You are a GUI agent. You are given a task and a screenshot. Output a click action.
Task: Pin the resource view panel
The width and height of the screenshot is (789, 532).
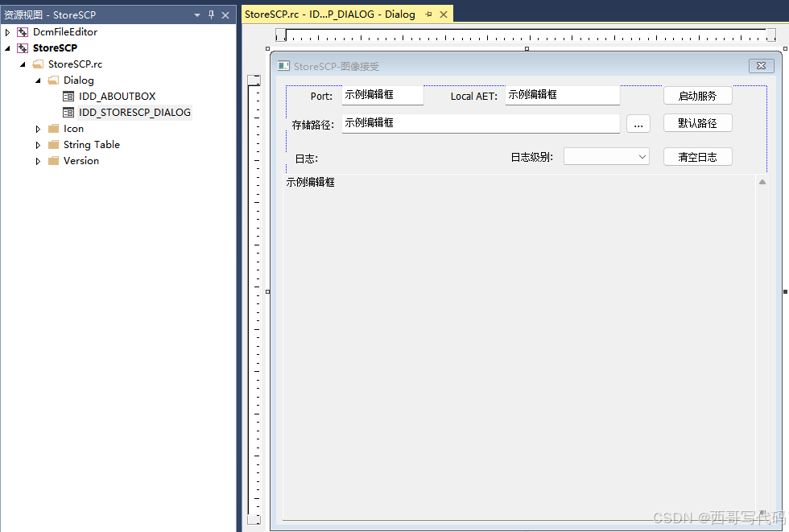tap(211, 15)
